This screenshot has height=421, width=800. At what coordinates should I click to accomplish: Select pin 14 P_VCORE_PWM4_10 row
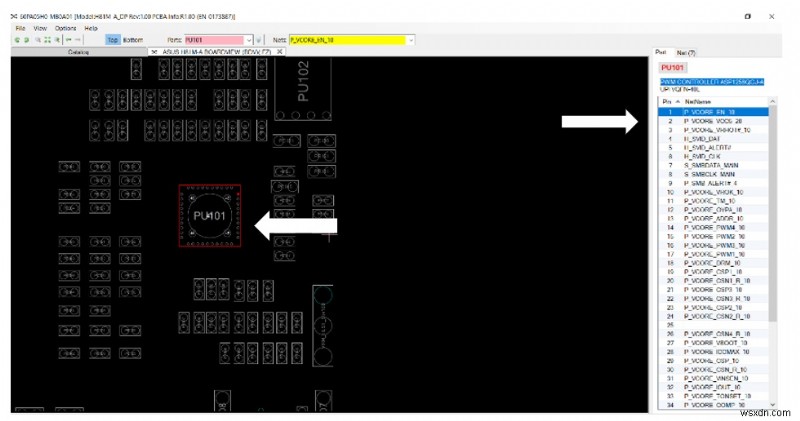coord(713,228)
